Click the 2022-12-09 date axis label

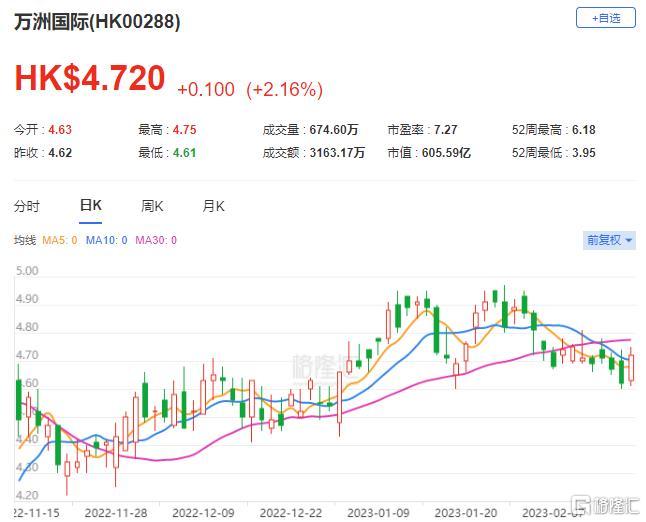(203, 513)
